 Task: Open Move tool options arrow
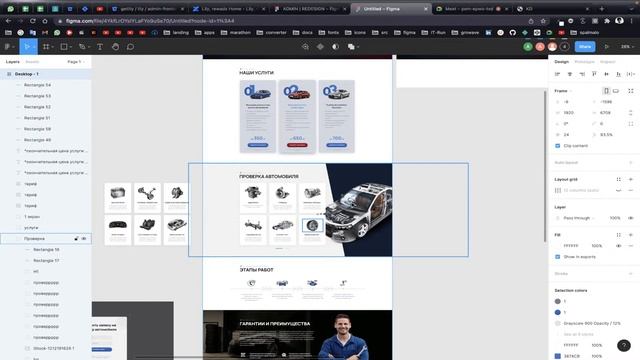point(34,47)
